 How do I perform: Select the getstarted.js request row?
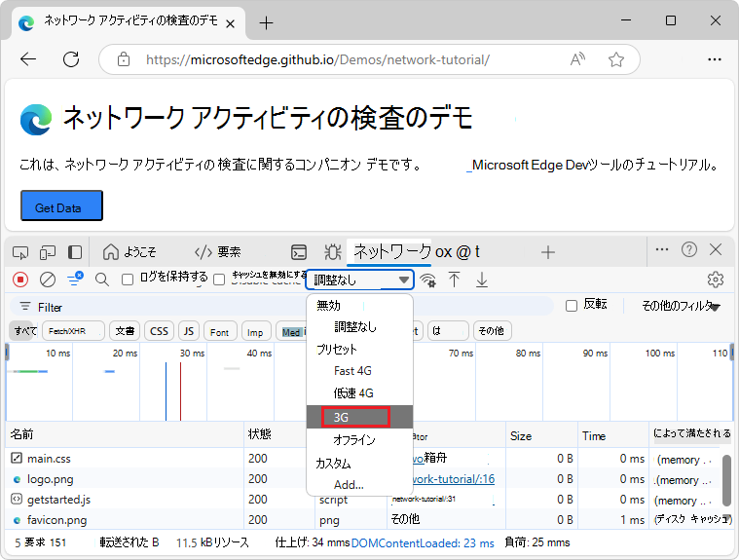(363, 500)
